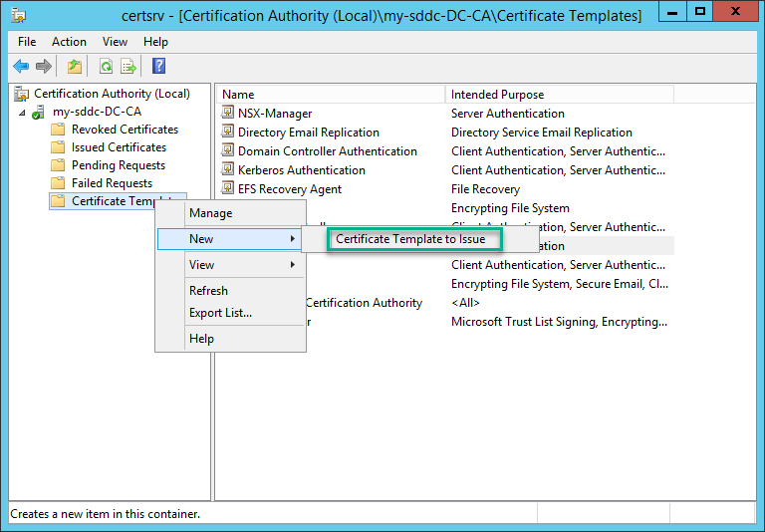Viewport: 765px width, 532px height.
Task: Click the Certification Authority (Local) root icon
Action: [x=22, y=94]
